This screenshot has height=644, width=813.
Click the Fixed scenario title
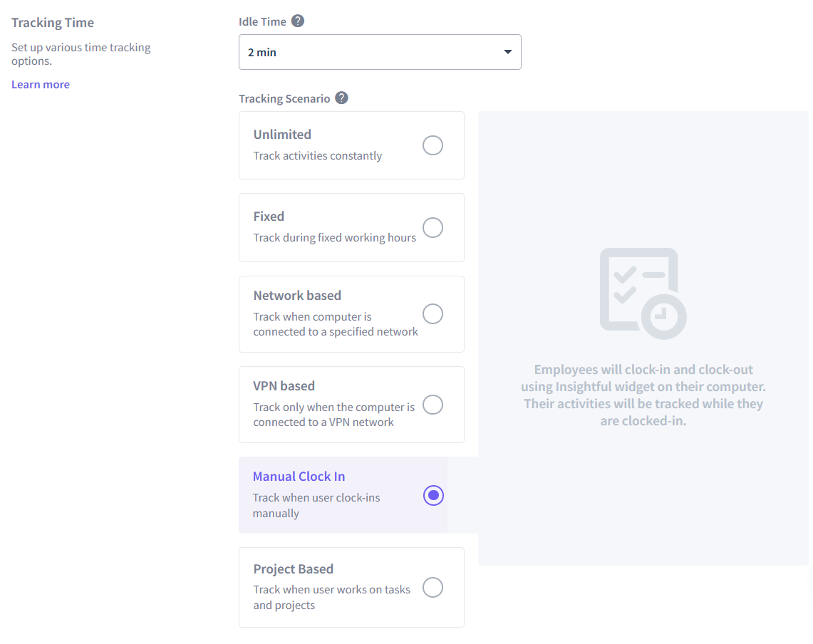click(269, 217)
